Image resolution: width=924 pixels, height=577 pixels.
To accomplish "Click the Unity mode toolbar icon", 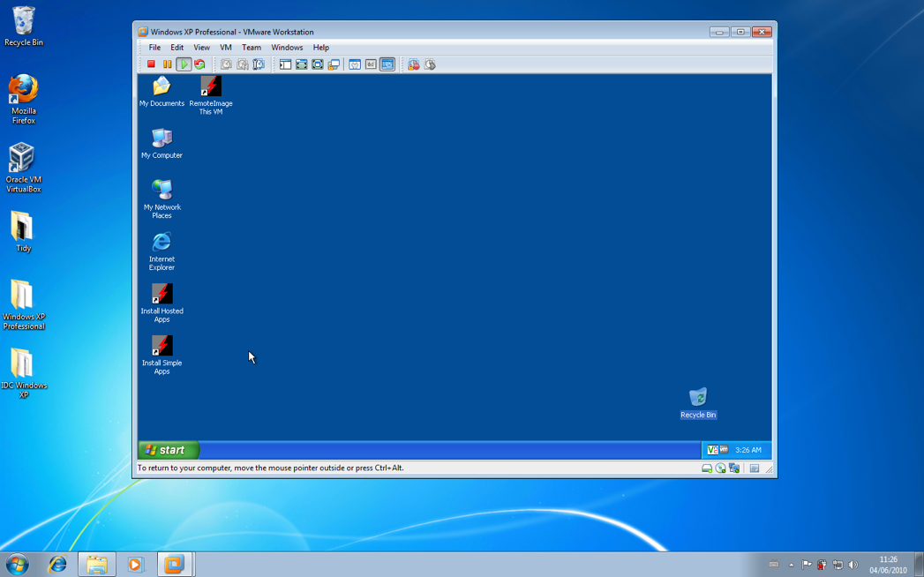I will point(334,64).
